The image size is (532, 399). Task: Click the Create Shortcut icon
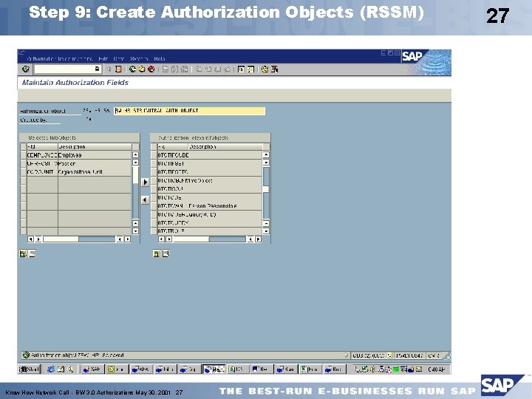[x=250, y=69]
